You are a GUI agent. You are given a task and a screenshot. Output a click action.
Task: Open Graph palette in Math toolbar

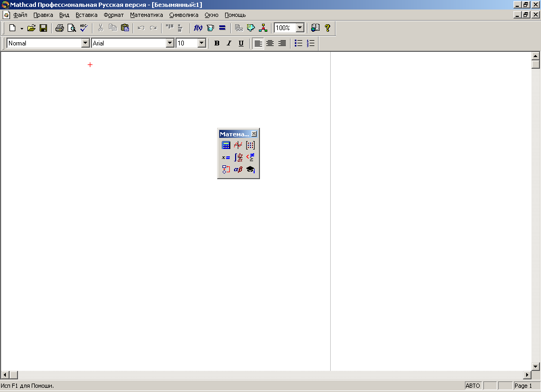click(x=238, y=145)
